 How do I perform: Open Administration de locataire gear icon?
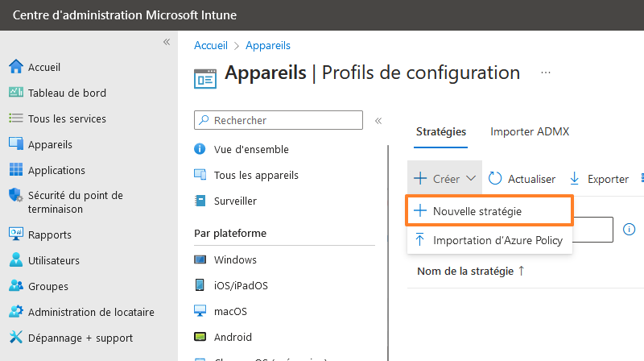pos(16,312)
